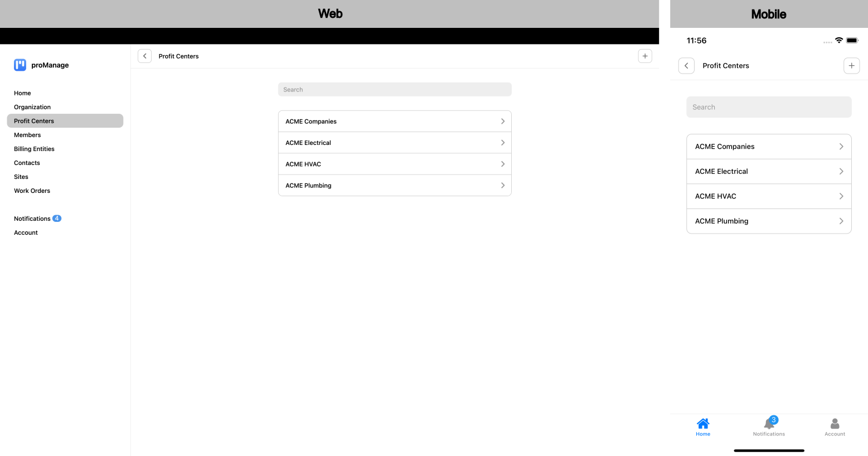Open the mobile Notifications bell tab
868x456 pixels.
(769, 425)
